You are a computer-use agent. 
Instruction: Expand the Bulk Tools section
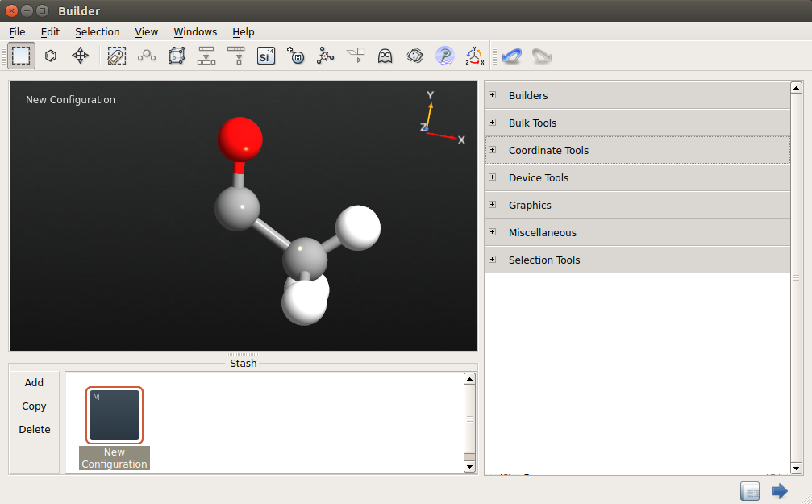tap(493, 123)
